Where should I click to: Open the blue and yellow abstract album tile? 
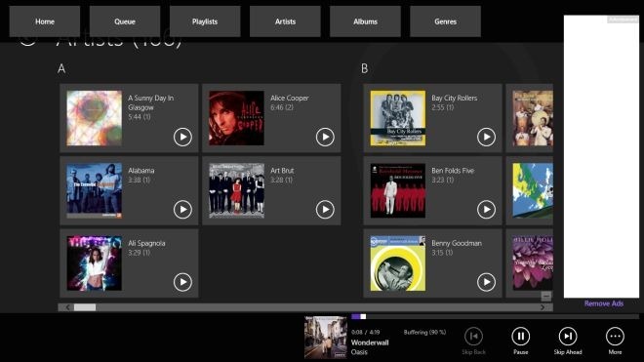pos(530,190)
